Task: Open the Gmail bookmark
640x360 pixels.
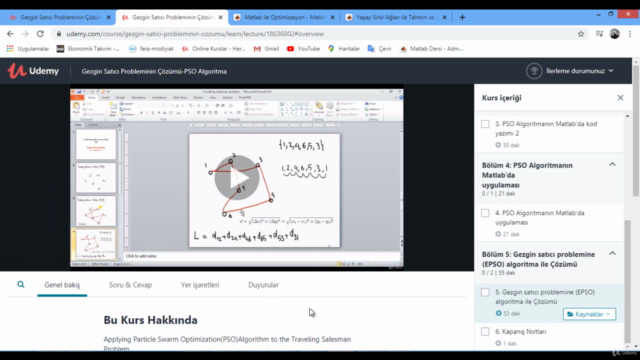Action: [266, 49]
